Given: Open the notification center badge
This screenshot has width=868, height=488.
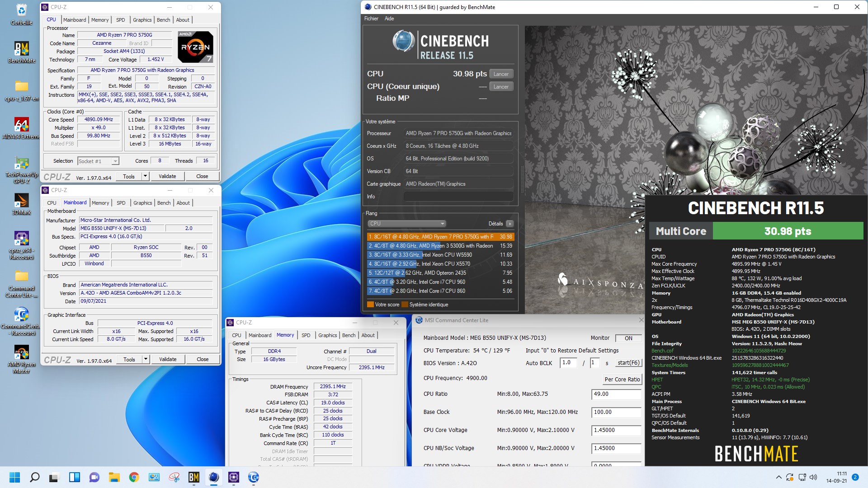Looking at the screenshot, I should tap(855, 477).
